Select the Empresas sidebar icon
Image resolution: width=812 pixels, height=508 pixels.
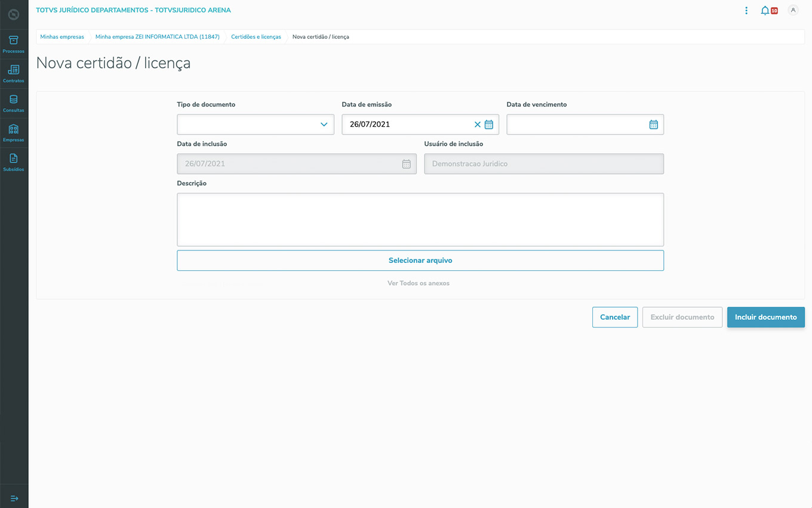tap(14, 132)
